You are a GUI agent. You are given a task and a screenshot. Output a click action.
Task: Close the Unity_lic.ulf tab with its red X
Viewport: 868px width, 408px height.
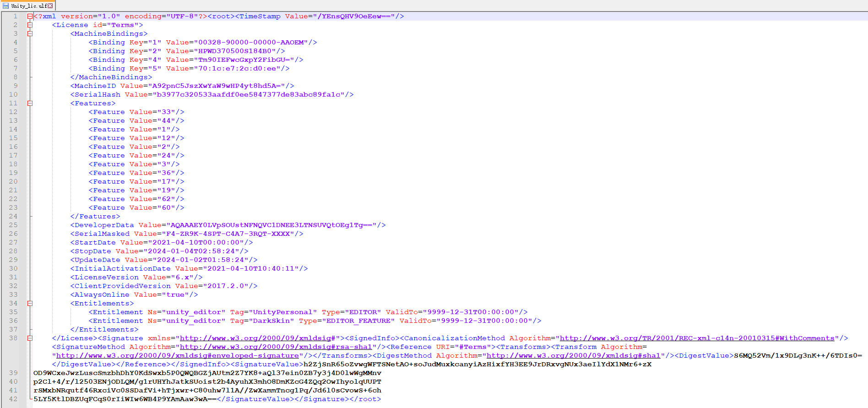pos(50,6)
